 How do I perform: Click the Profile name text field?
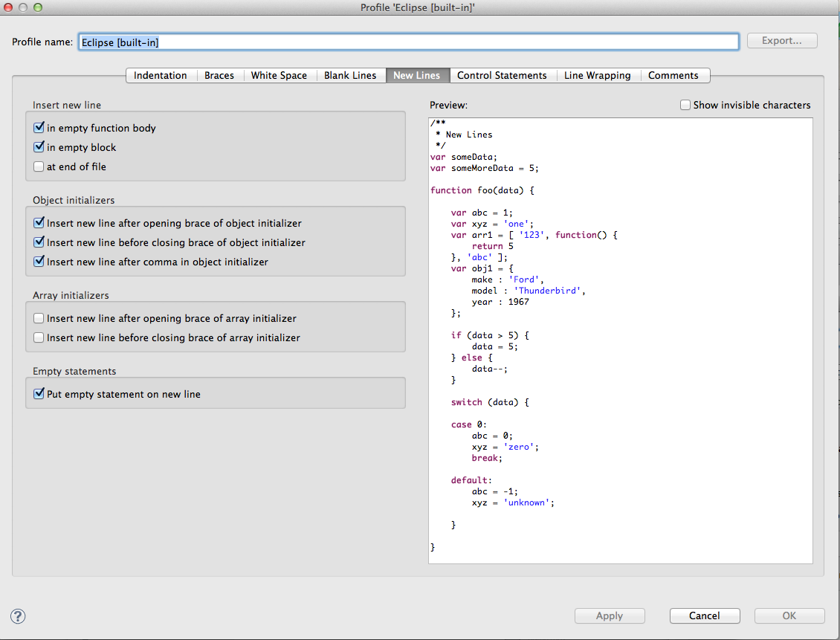(x=407, y=42)
